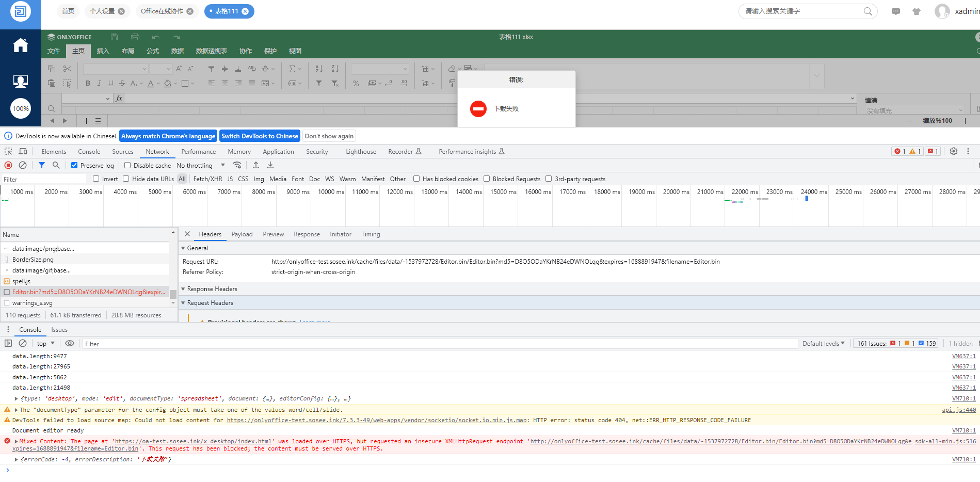Click the home icon in left sidebar
The height and width of the screenshot is (482, 980).
coord(21,46)
